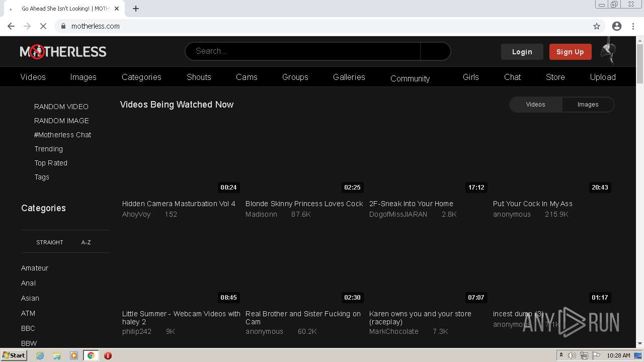
Task: Click the taskbar clock showing 10:28 AM
Action: coord(618,355)
